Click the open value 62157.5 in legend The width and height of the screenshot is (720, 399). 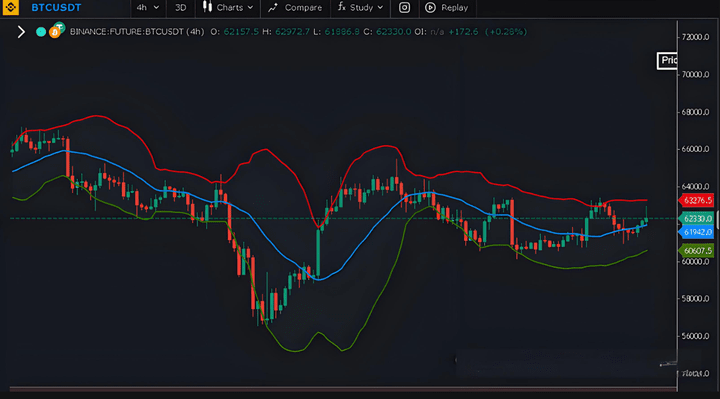click(241, 32)
